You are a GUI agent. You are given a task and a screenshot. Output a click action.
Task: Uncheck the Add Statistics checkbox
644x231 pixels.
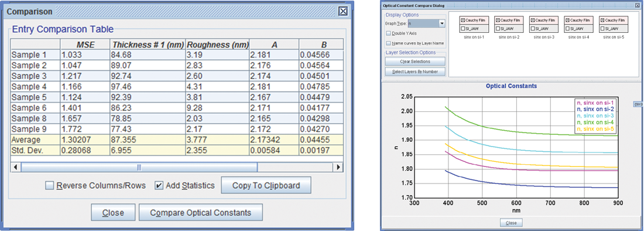pyautogui.click(x=159, y=186)
